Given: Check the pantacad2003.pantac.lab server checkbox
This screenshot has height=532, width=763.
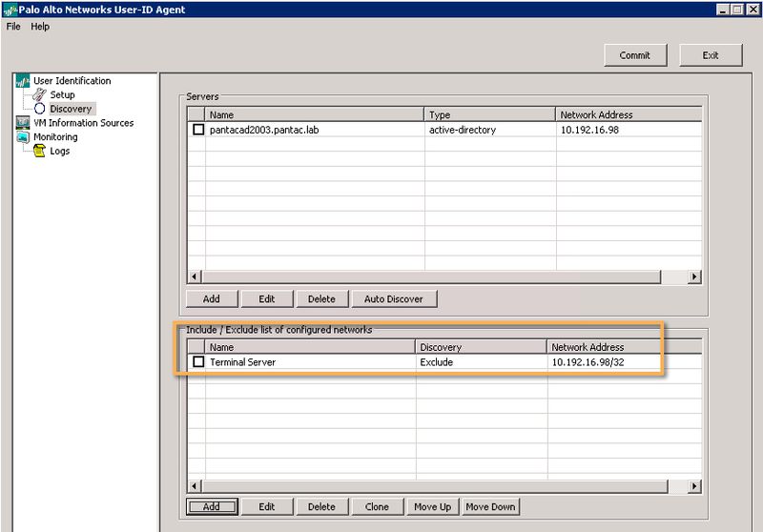Looking at the screenshot, I should (198, 130).
